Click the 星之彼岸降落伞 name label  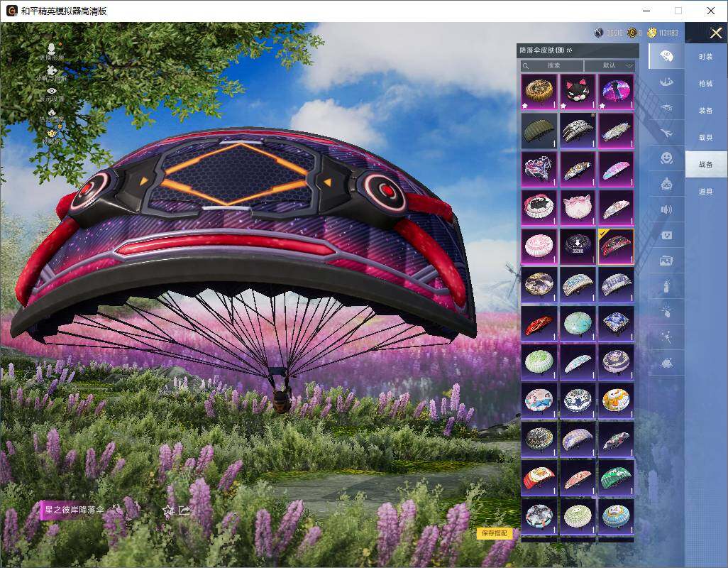pos(75,510)
